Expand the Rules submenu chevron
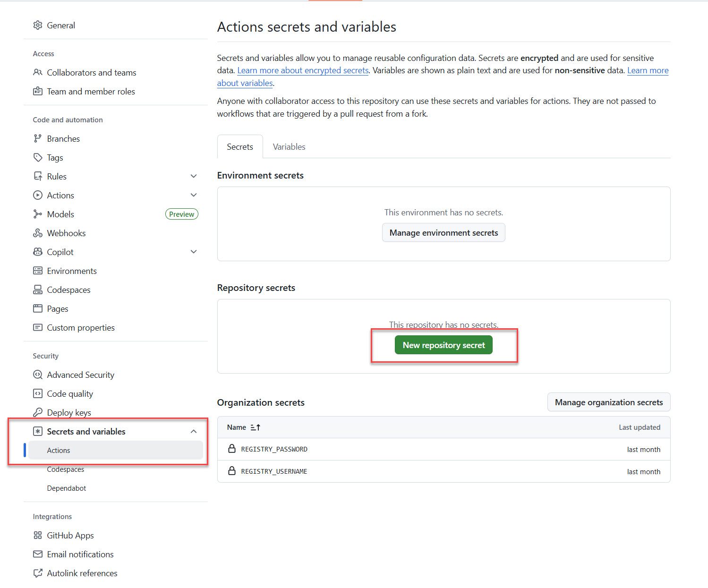This screenshot has width=708, height=588. pos(194,176)
